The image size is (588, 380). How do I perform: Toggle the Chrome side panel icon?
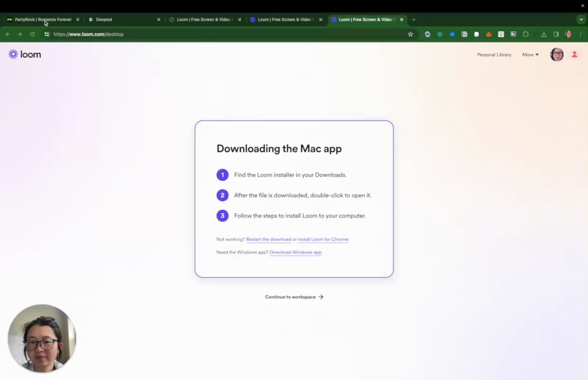coord(556,34)
